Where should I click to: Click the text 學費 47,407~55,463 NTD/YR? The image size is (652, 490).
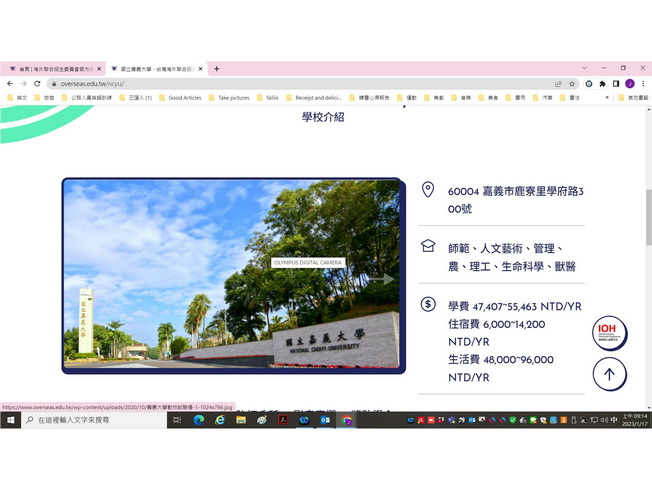[515, 307]
